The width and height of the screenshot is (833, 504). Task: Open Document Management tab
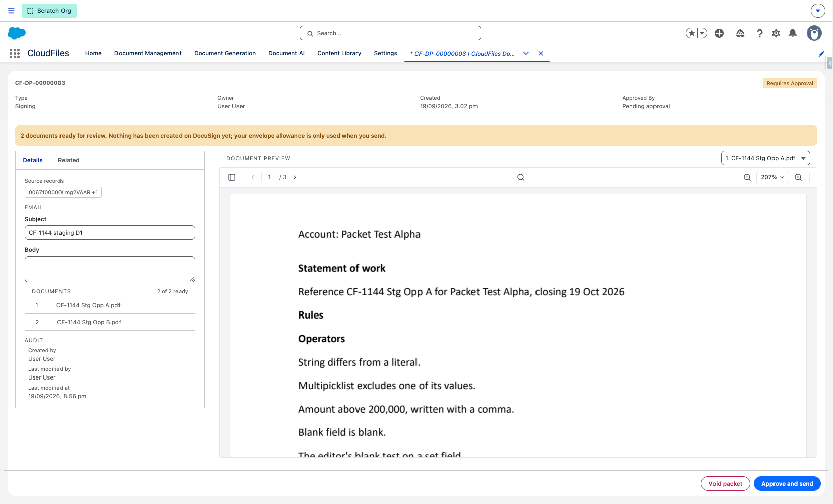[148, 53]
